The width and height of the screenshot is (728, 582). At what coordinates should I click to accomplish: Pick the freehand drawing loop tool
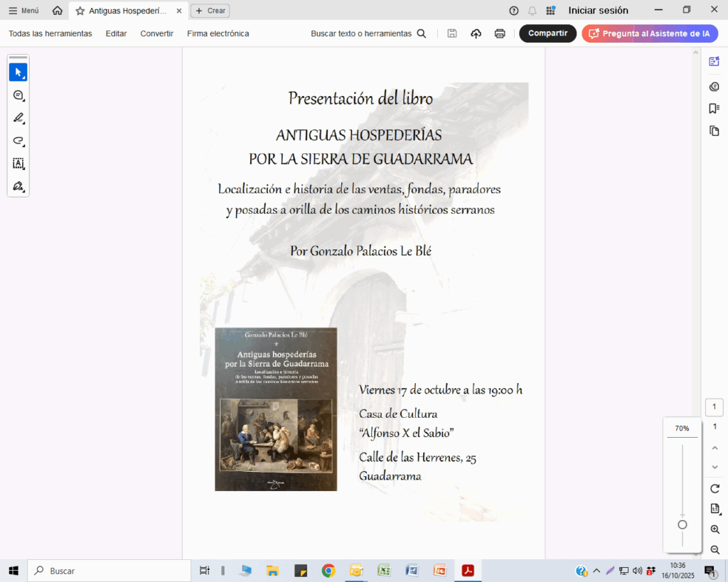18,141
